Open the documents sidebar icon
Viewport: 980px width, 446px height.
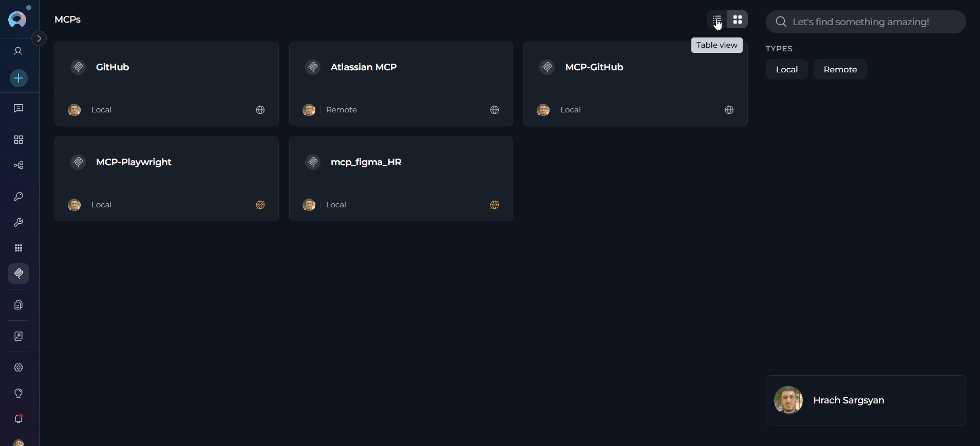[x=18, y=305]
